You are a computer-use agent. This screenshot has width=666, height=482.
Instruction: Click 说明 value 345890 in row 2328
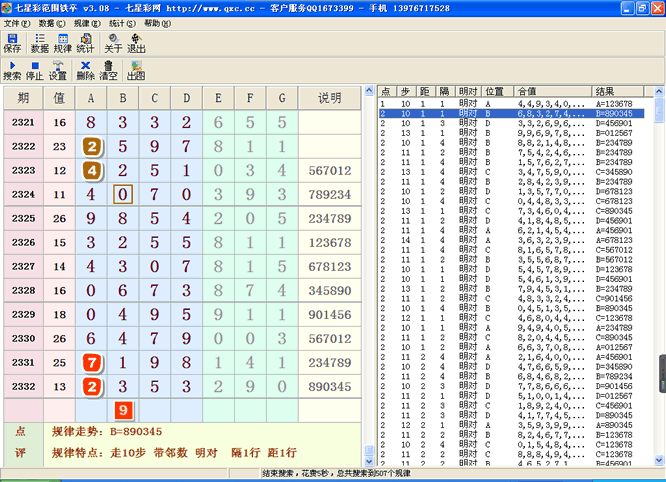(330, 291)
